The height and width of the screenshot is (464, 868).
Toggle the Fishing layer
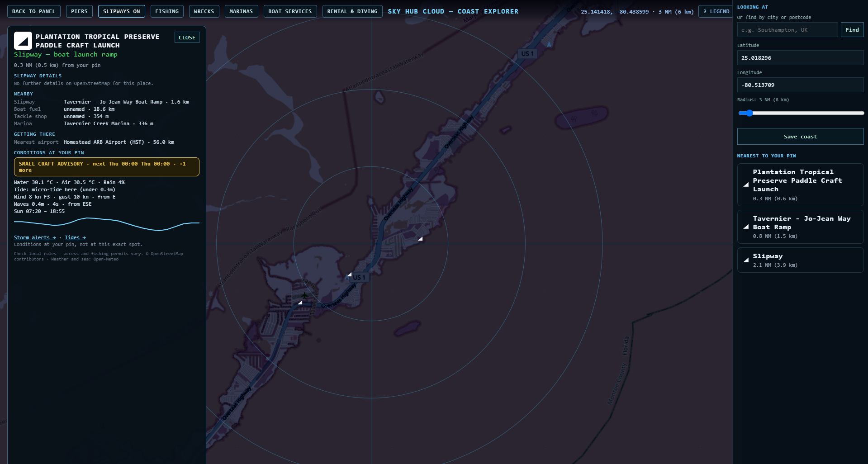(x=167, y=11)
